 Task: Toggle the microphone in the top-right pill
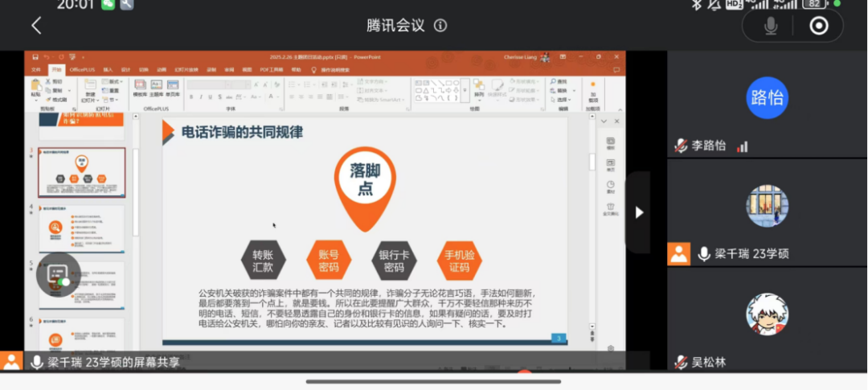point(771,26)
